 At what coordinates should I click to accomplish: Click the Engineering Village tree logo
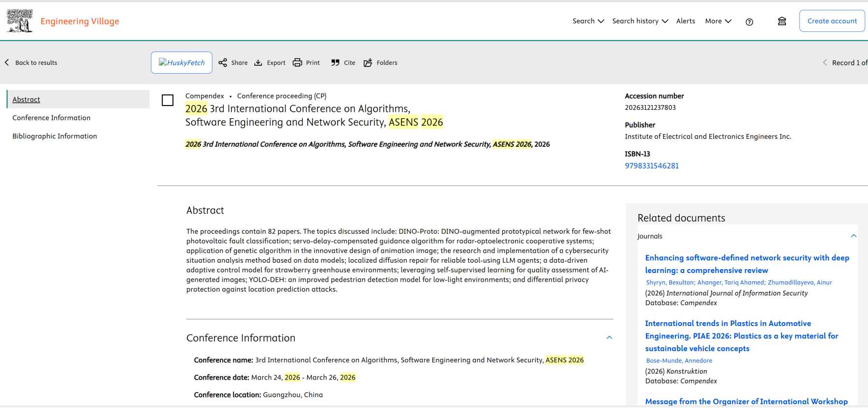20,21
